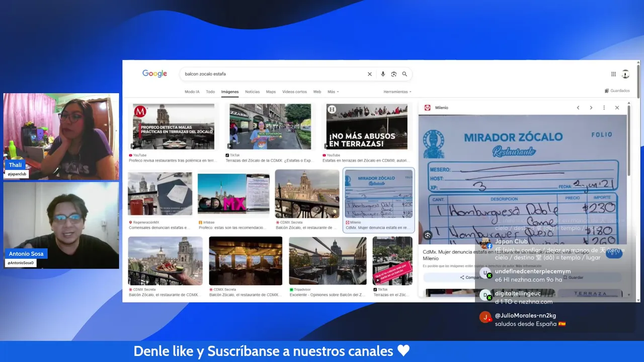Close the Milenio image preview panel
644x362 pixels.
[x=617, y=108]
